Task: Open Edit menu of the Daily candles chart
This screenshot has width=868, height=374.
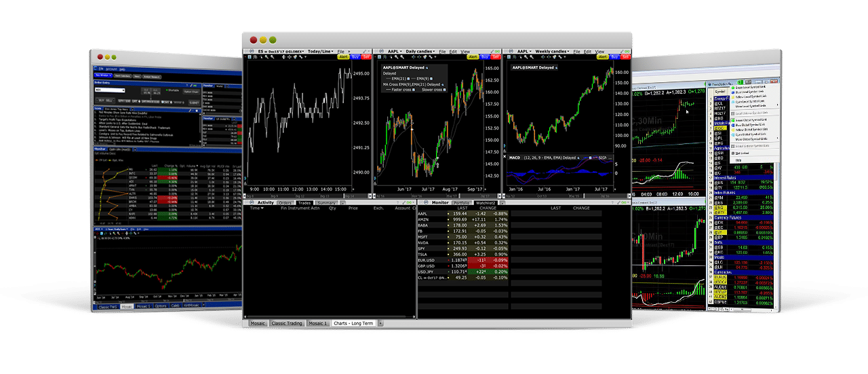Action: tap(454, 52)
